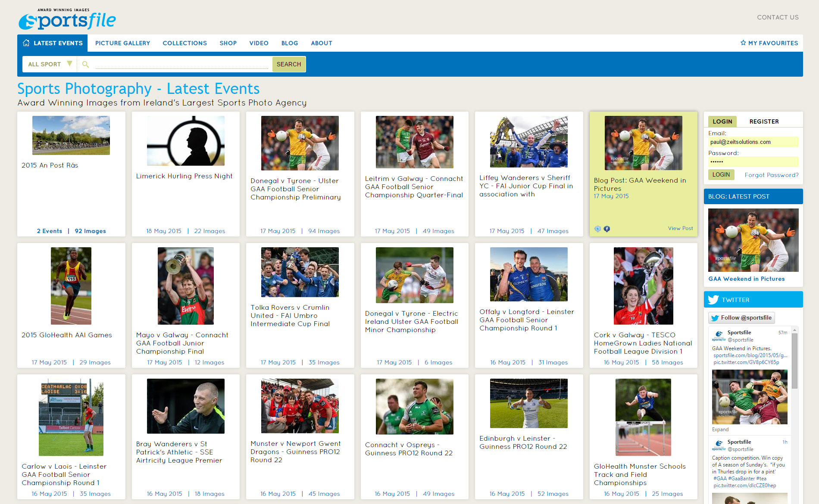The height and width of the screenshot is (504, 819).
Task: Open the Picture Gallery menu item
Action: click(122, 43)
